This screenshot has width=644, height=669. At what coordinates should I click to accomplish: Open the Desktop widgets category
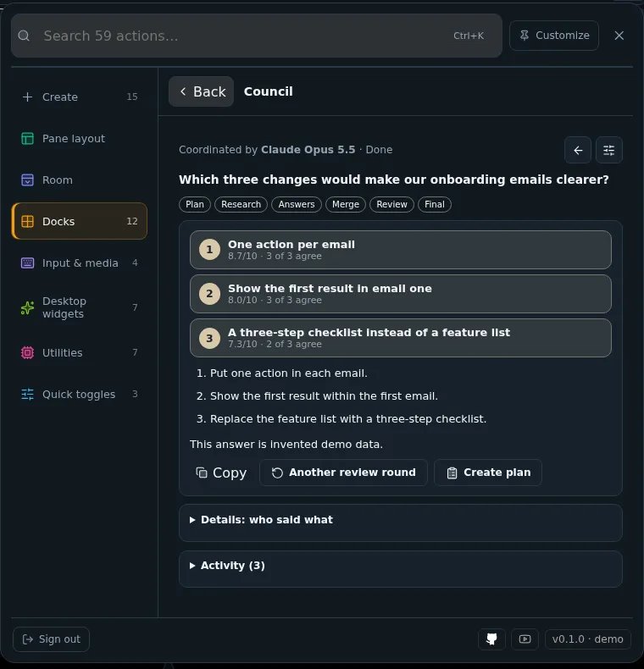point(80,307)
